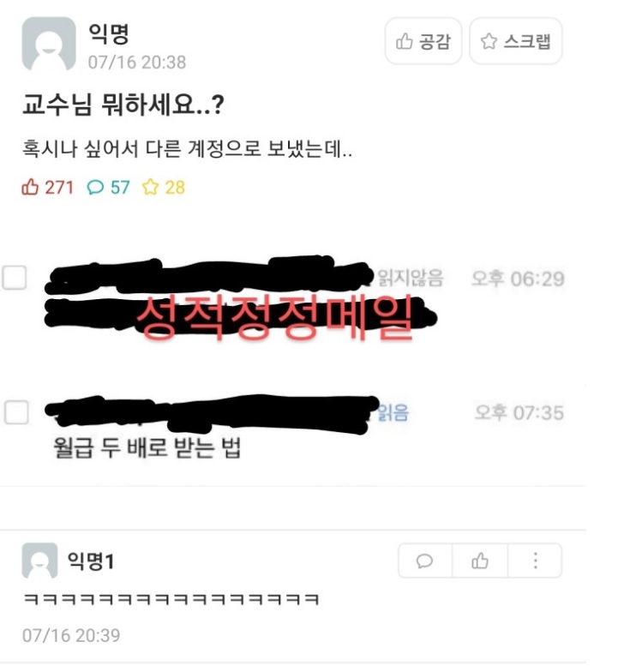Click the 읽지않음 unread status label

pos(410,278)
